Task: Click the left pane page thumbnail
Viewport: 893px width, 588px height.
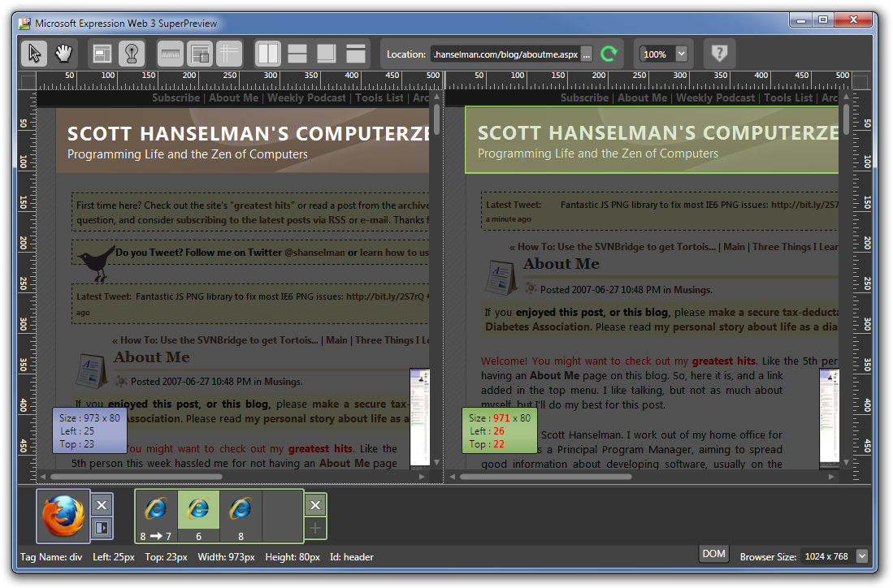Action: click(x=420, y=417)
